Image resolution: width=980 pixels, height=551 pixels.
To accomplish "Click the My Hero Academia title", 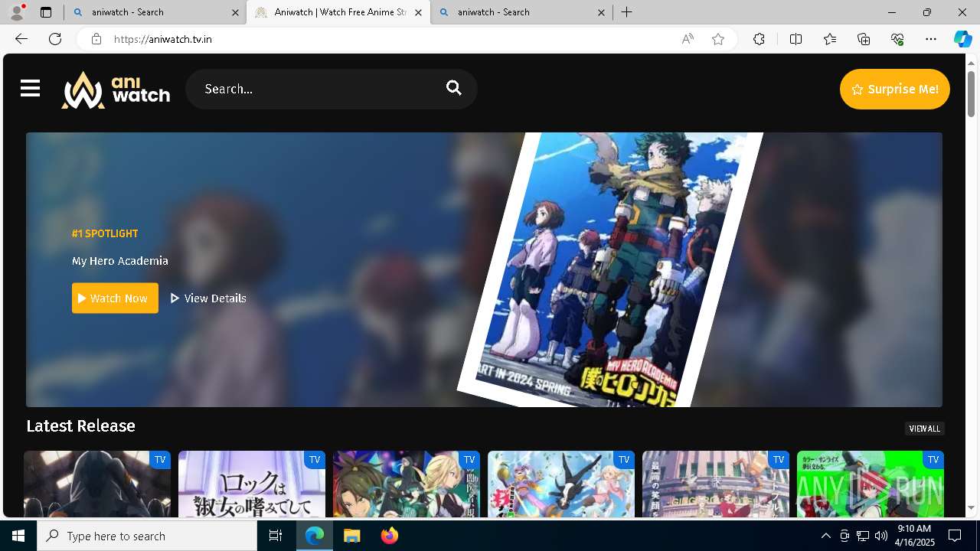I will coord(120,261).
